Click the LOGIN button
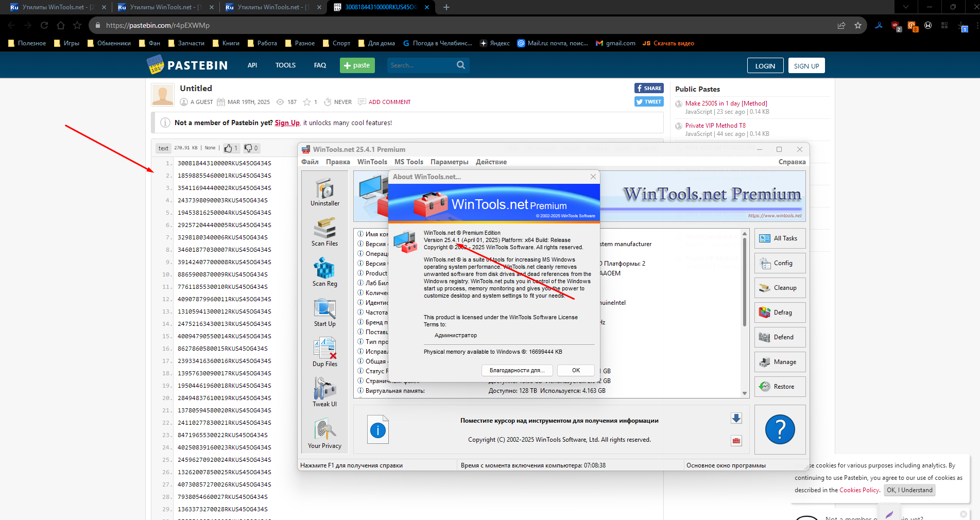Image resolution: width=980 pixels, height=520 pixels. tap(765, 66)
